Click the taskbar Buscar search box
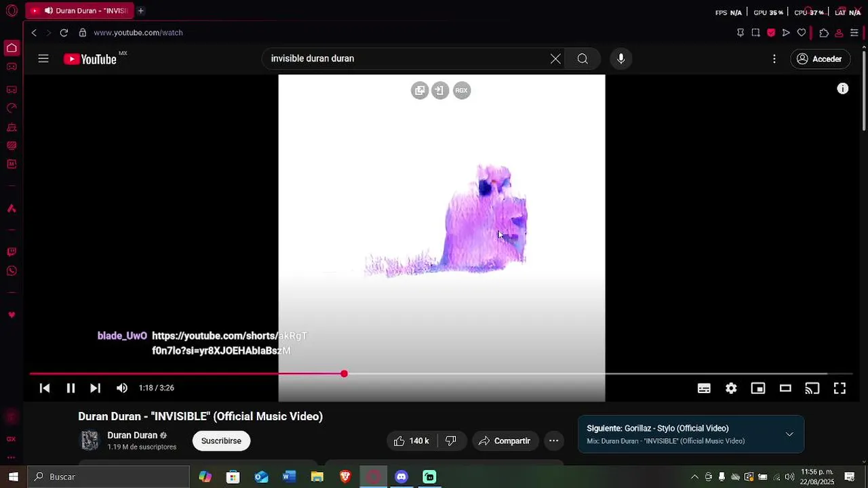 click(x=108, y=477)
